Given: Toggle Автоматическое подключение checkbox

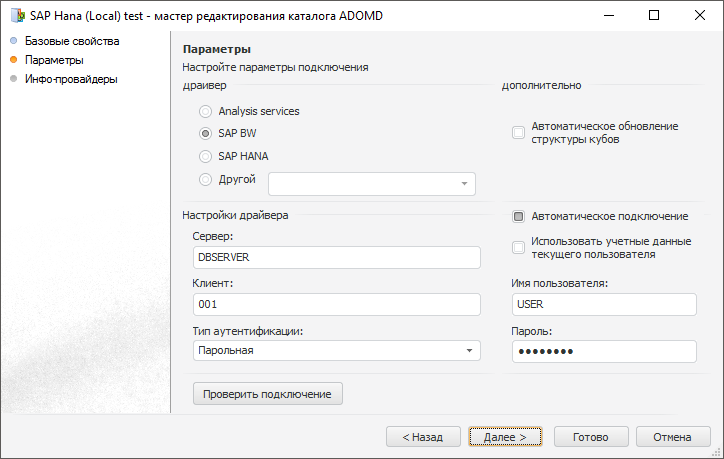Looking at the screenshot, I should (518, 216).
